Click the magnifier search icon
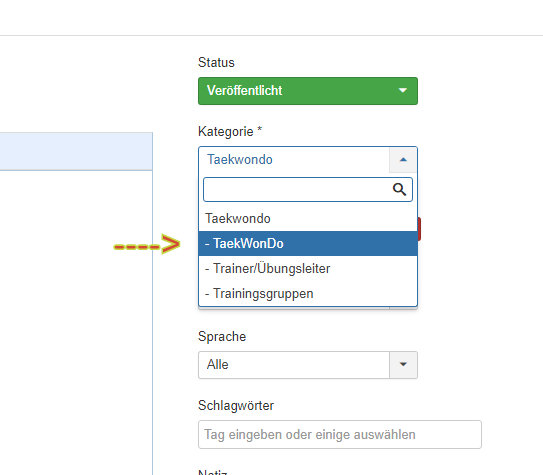Image resolution: width=543 pixels, height=475 pixels. click(x=399, y=189)
